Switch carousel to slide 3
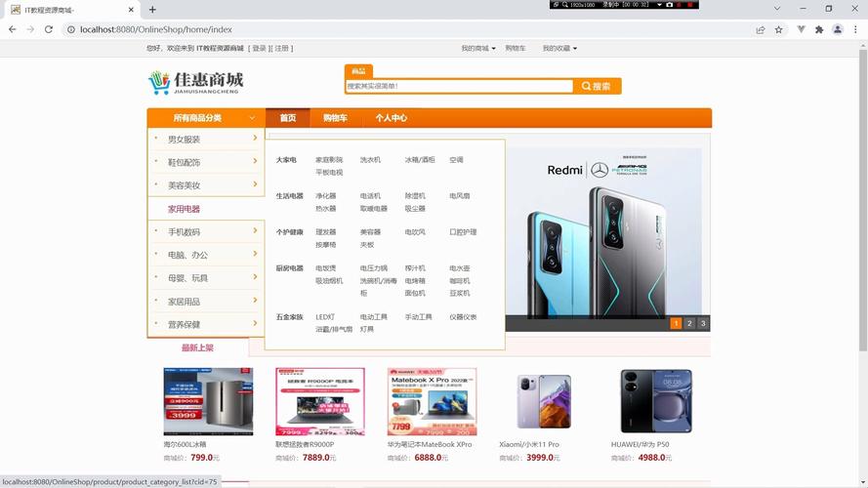Viewport: 868px width, 488px height. pos(703,323)
